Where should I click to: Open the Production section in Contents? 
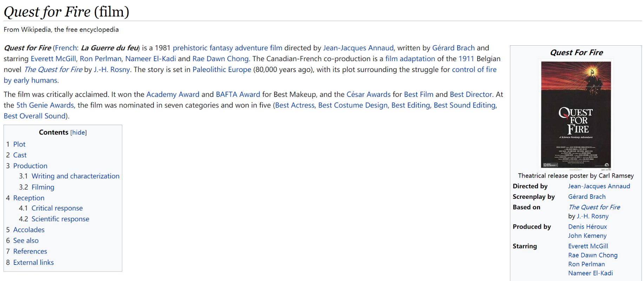(x=30, y=166)
